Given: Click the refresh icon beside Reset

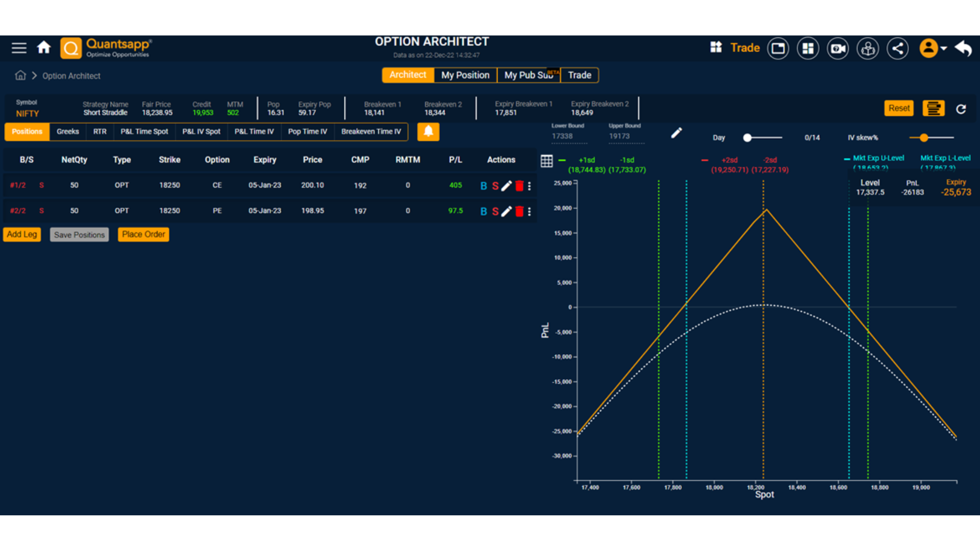Looking at the screenshot, I should [x=961, y=109].
